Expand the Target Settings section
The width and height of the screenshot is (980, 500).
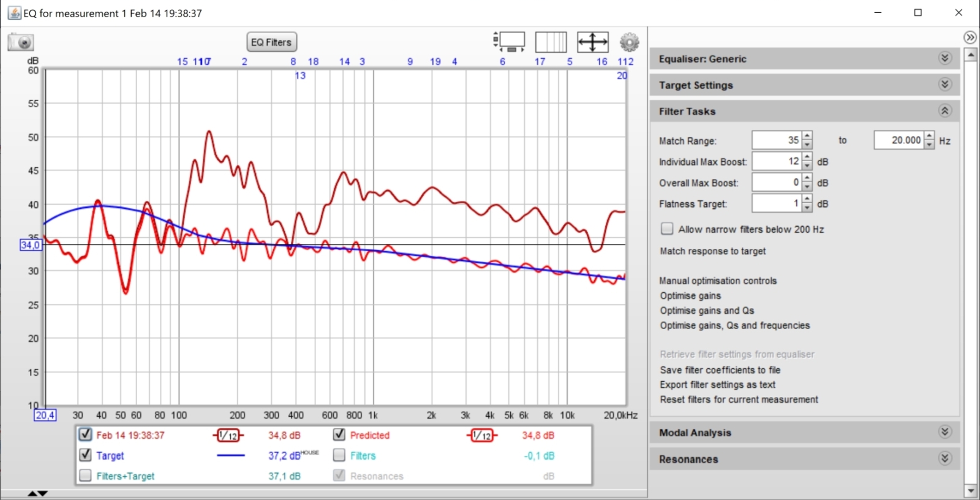point(944,85)
